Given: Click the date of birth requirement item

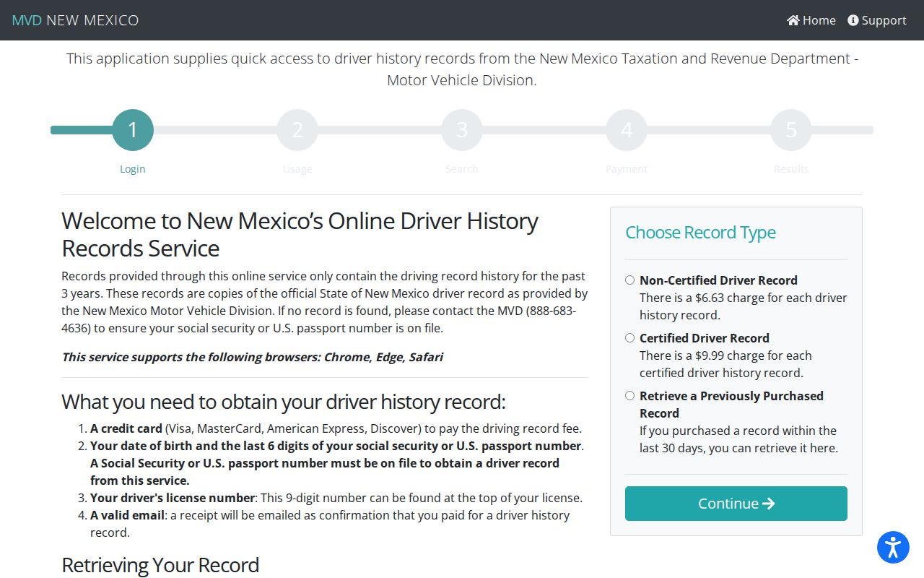Looking at the screenshot, I should click(337, 463).
